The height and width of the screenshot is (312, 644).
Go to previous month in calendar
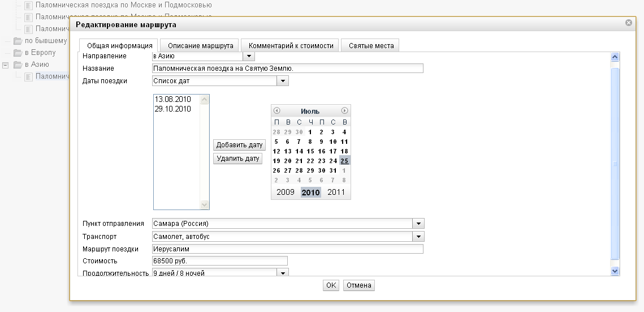[276, 111]
